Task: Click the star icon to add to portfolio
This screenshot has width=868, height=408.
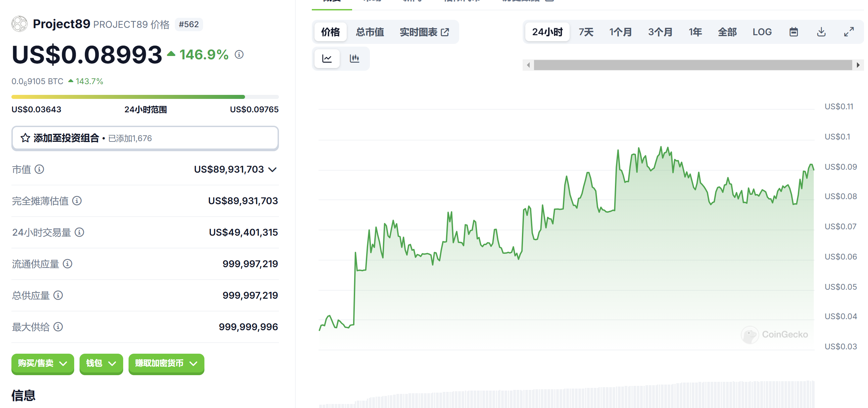Action: tap(25, 138)
